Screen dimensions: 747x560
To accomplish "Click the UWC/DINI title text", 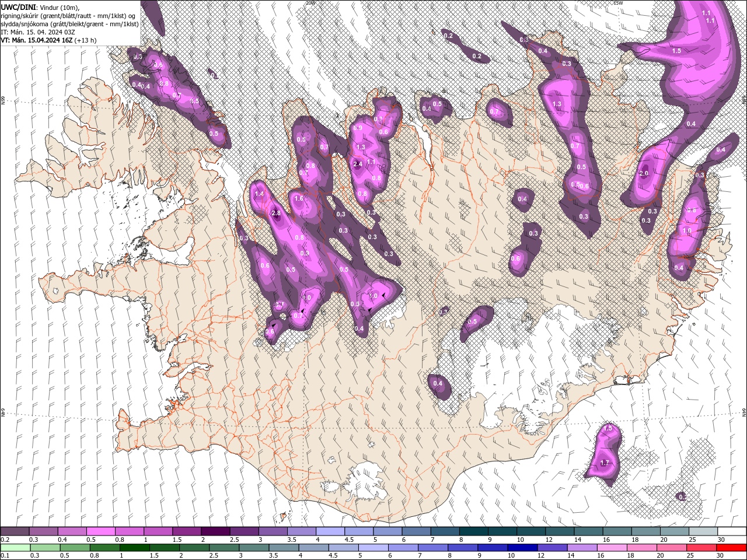I will coord(19,6).
